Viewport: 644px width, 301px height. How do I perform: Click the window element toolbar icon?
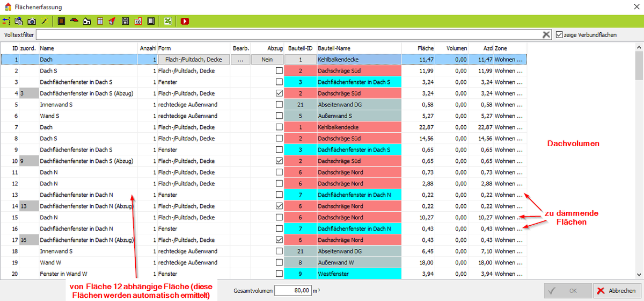(100, 21)
